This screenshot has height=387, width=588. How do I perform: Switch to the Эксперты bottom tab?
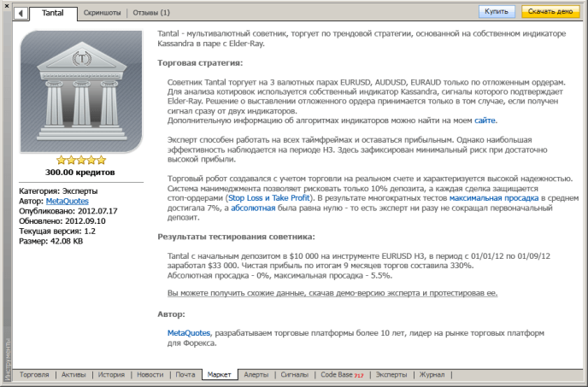coord(391,375)
